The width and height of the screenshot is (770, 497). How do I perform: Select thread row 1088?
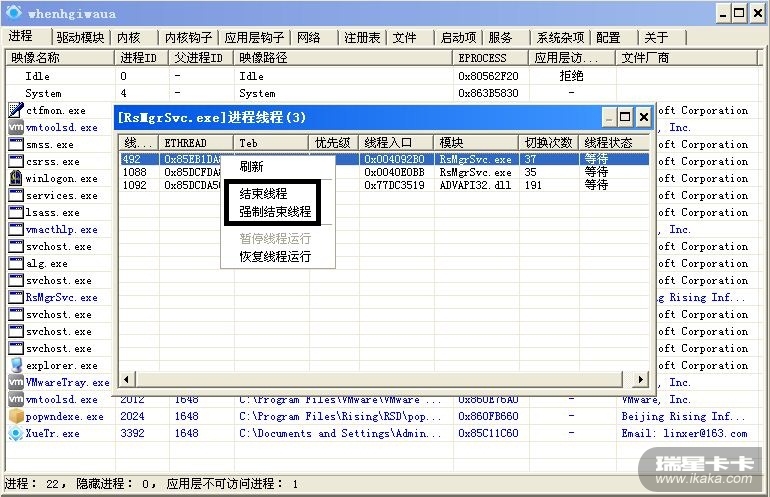point(385,172)
